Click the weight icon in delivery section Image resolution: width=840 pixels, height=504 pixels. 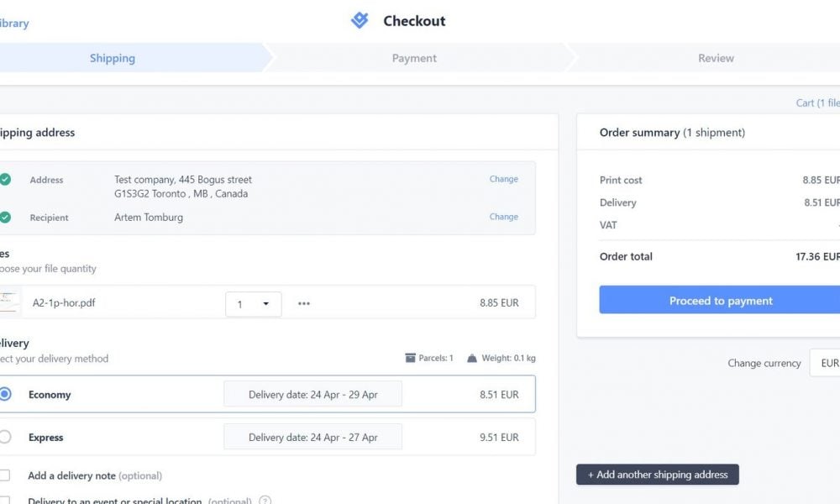472,358
